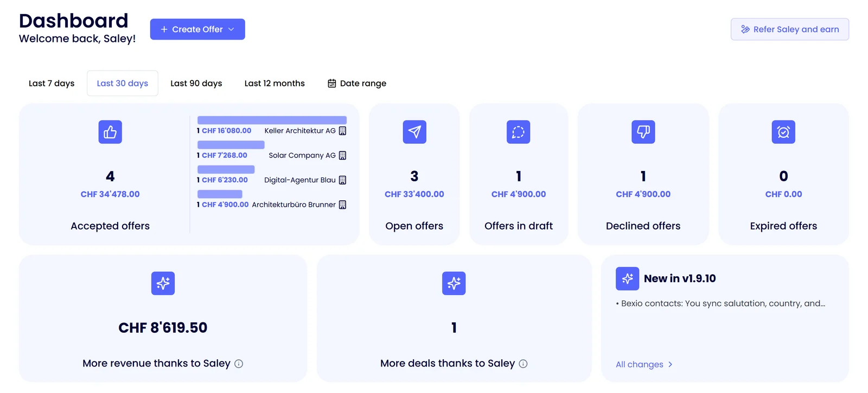The height and width of the screenshot is (393, 868).
Task: Click the alarm clock Expired offers icon
Action: 783,132
